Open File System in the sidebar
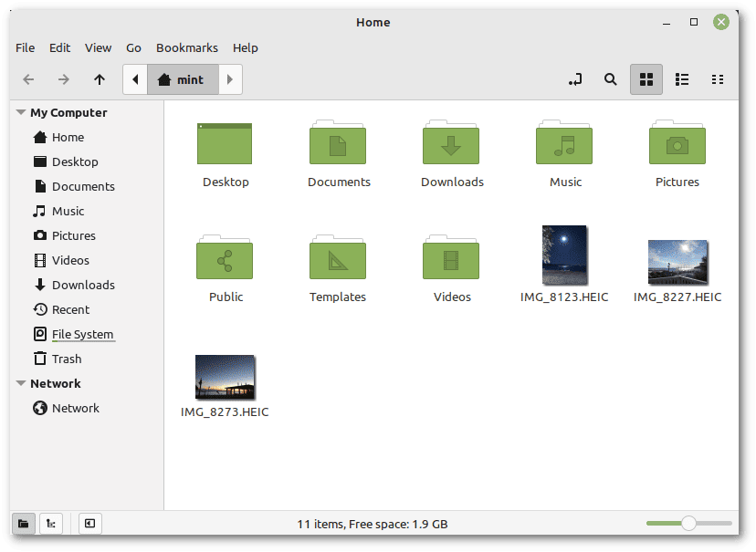 (x=82, y=334)
